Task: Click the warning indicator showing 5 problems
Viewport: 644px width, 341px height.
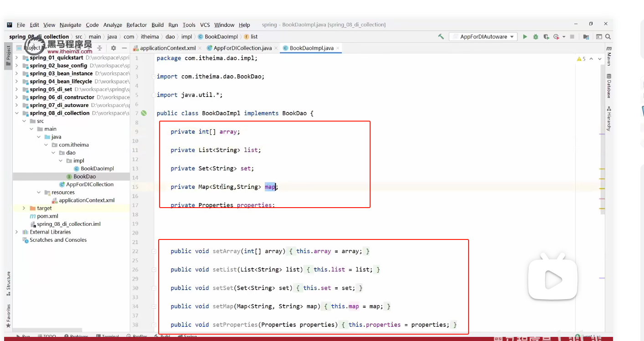Action: (581, 59)
